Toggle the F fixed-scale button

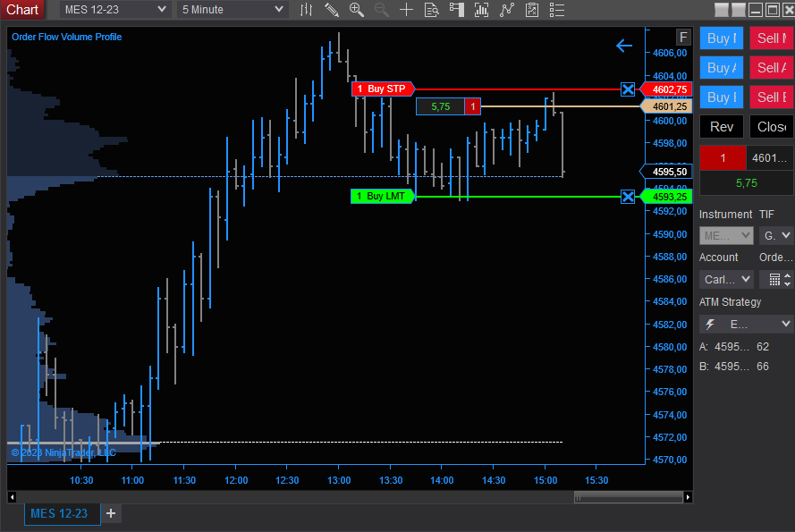point(683,37)
